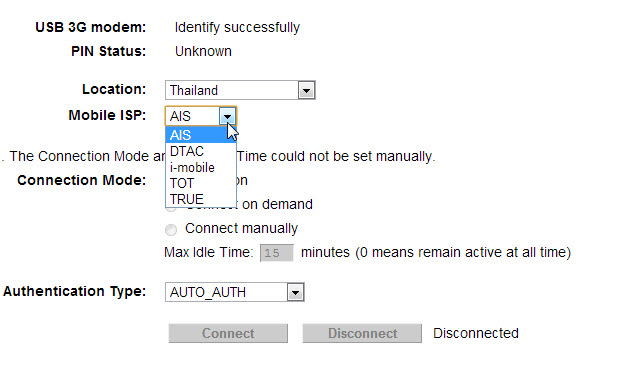Image resolution: width=629 pixels, height=366 pixels.
Task: Click the Unknown PIN status text
Action: tap(203, 51)
